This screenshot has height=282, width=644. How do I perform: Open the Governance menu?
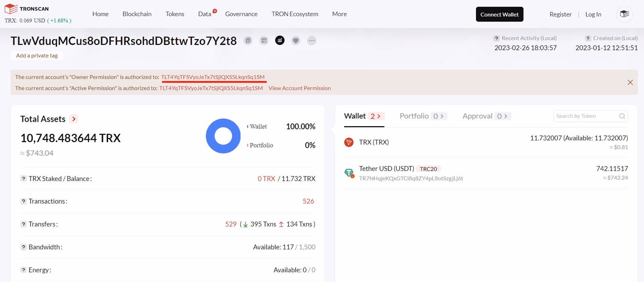click(241, 14)
